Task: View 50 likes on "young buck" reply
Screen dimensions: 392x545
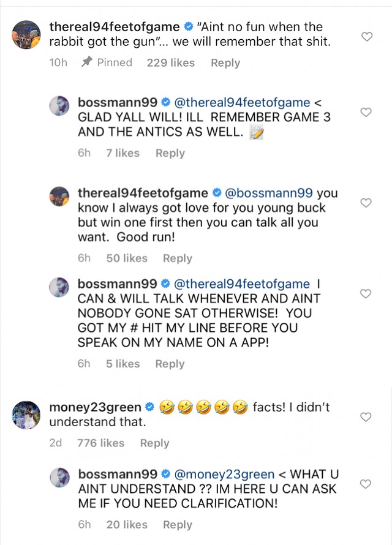Action: coord(127,258)
